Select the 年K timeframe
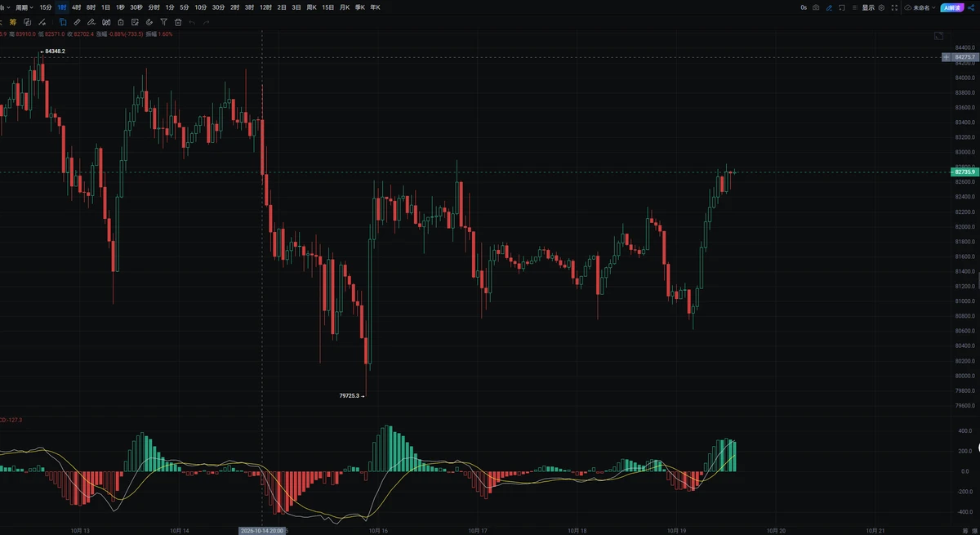 (x=375, y=7)
